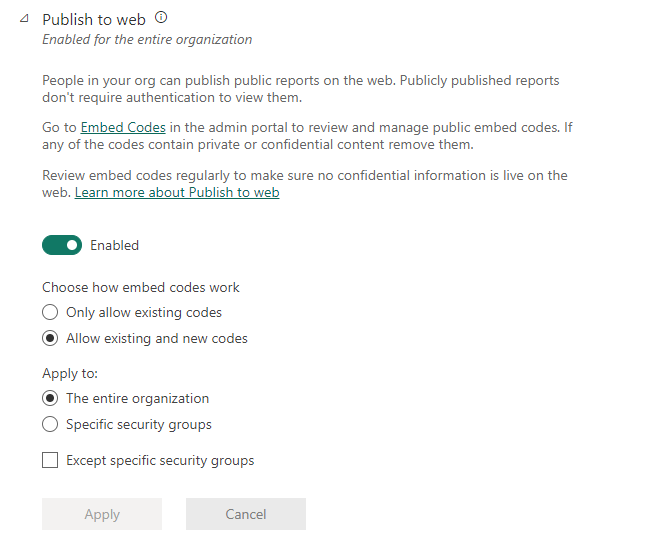
Task: Click the Publish to web heading
Action: (94, 19)
